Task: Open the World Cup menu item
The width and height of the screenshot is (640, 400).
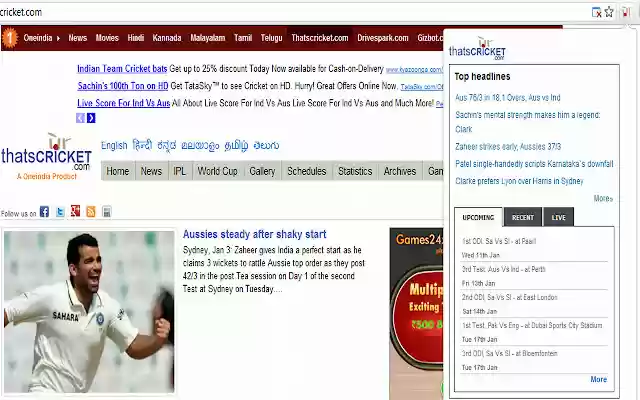Action: click(x=218, y=171)
